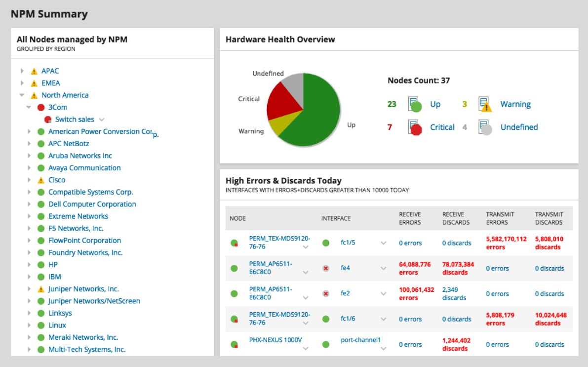Click the PERM_AP6511-E6C8C0 node link
The image size is (588, 367).
tap(272, 268)
